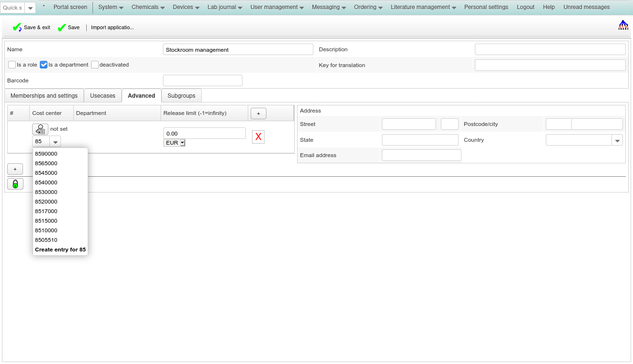
Task: Click into the Email address field
Action: [421, 155]
